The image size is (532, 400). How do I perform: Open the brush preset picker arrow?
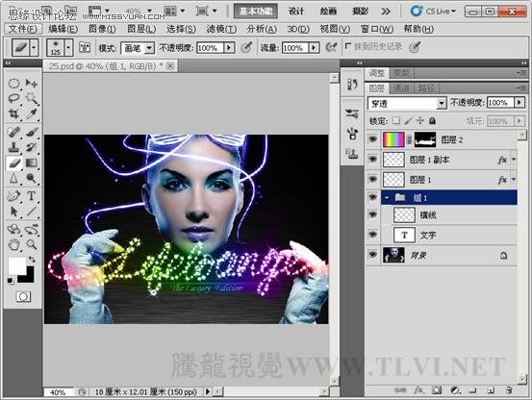tap(69, 47)
